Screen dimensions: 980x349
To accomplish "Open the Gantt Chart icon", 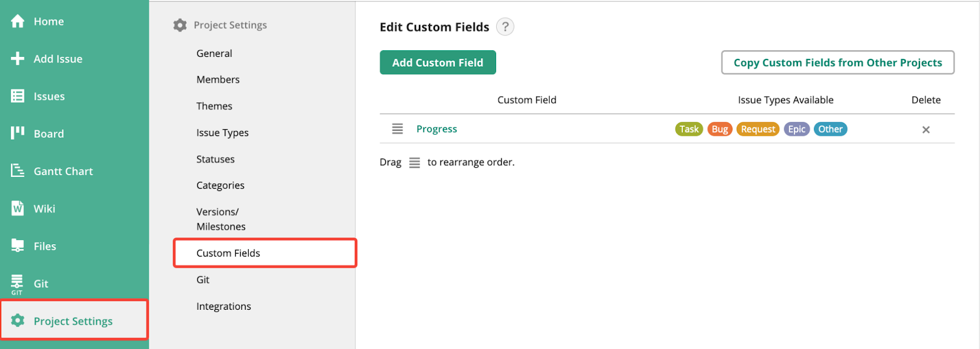I will pyautogui.click(x=18, y=171).
